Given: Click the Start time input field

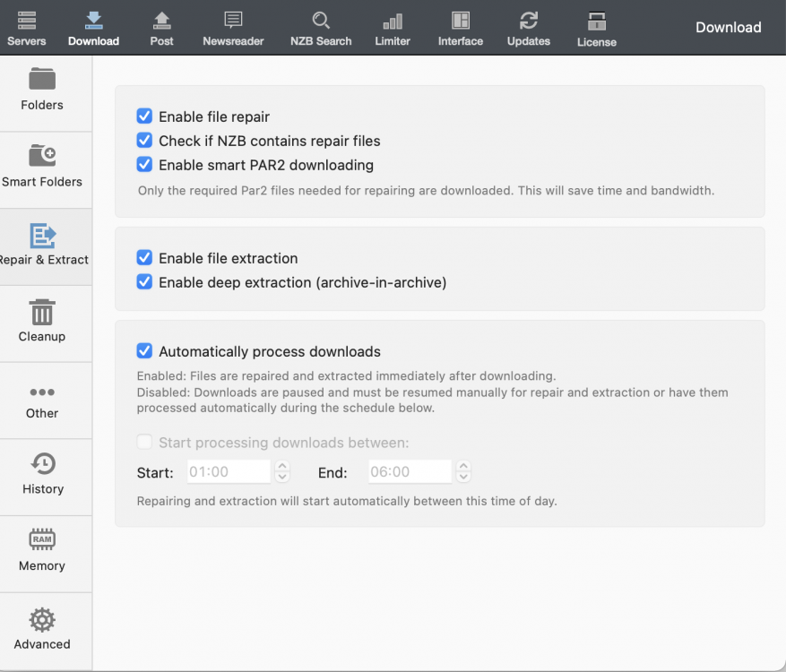Looking at the screenshot, I should [x=229, y=472].
